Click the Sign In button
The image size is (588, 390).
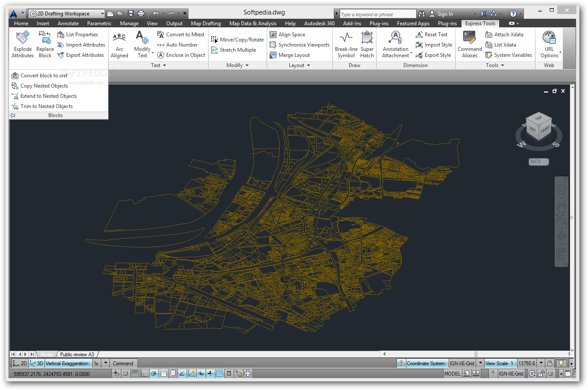[x=445, y=14]
